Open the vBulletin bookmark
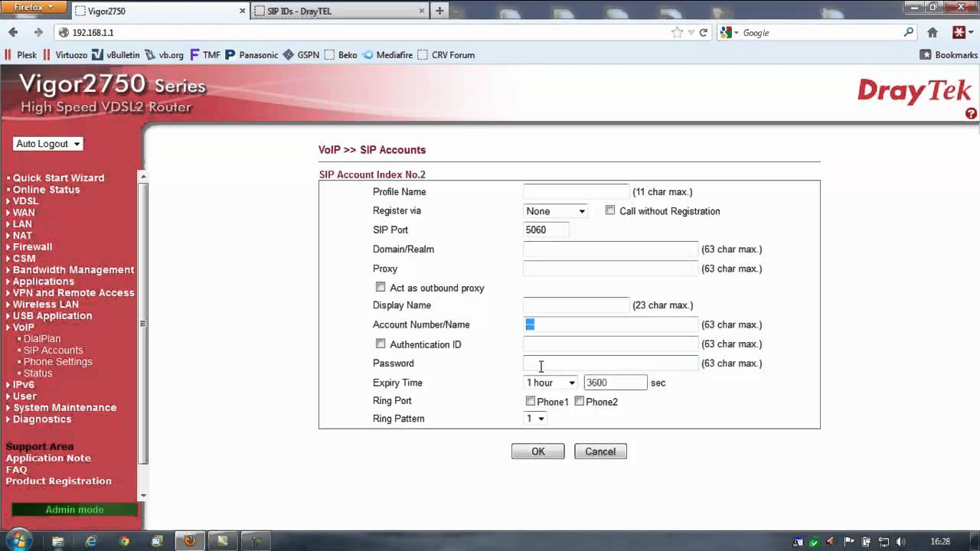Image resolution: width=980 pixels, height=551 pixels. (116, 55)
